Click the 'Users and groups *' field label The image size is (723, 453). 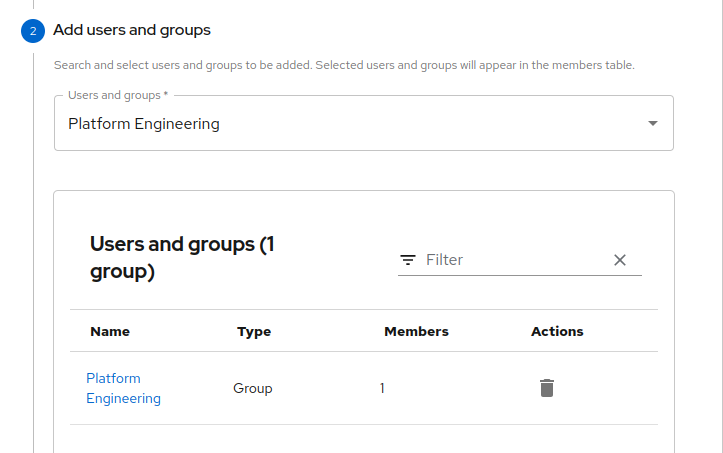click(x=118, y=95)
